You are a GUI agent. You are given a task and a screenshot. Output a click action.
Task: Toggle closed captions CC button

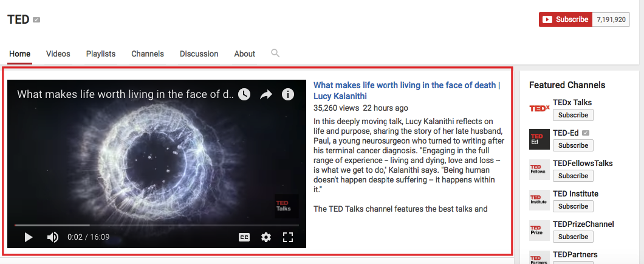click(244, 237)
